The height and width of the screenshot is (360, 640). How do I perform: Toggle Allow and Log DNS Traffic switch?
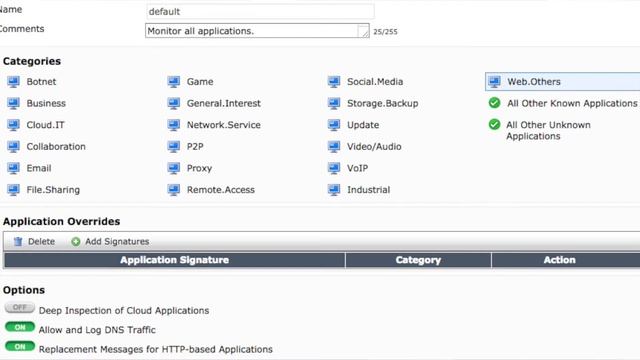(x=20, y=327)
